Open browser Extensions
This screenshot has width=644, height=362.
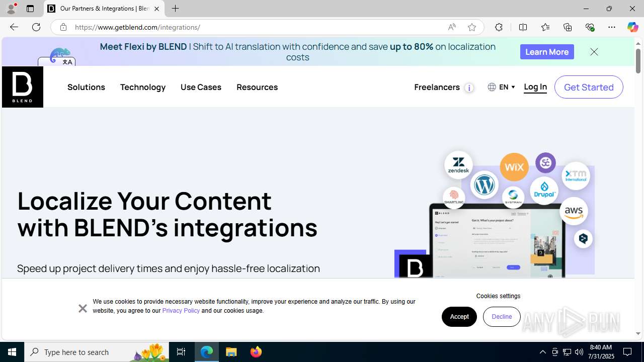(499, 27)
